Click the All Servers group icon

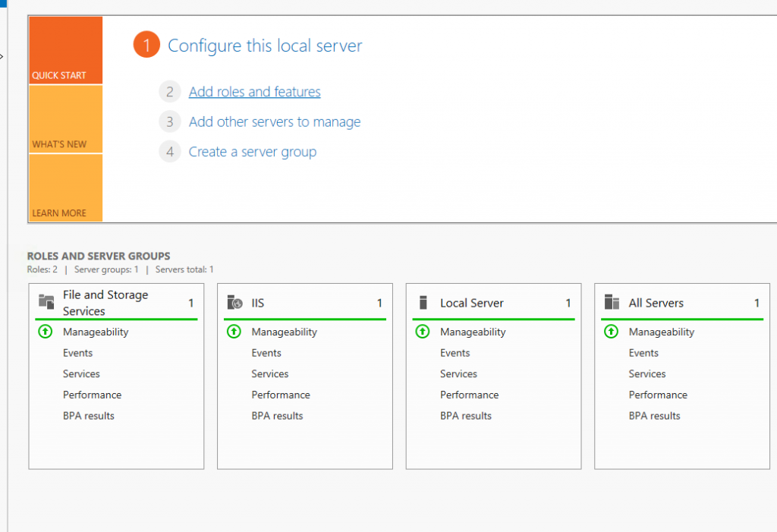click(611, 302)
